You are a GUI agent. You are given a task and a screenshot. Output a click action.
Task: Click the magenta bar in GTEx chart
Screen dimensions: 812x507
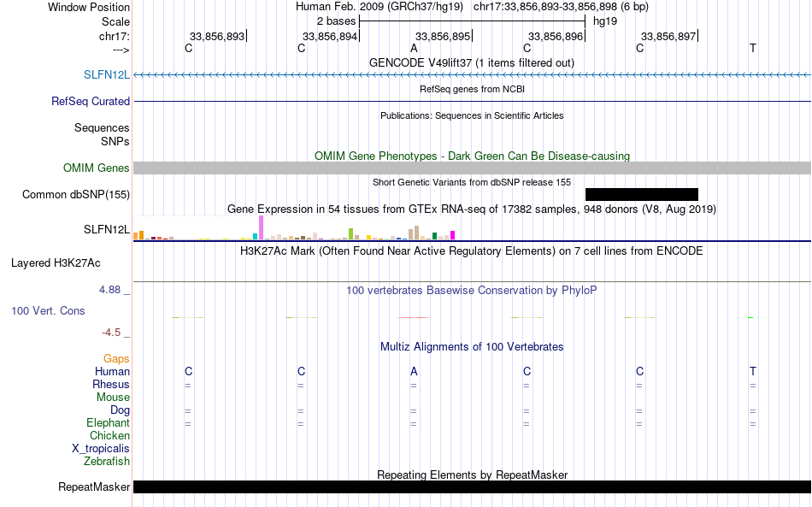(x=453, y=235)
